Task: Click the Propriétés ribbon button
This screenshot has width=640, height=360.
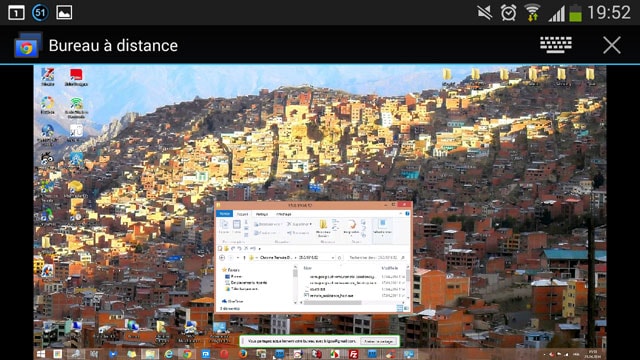Action: point(351,227)
